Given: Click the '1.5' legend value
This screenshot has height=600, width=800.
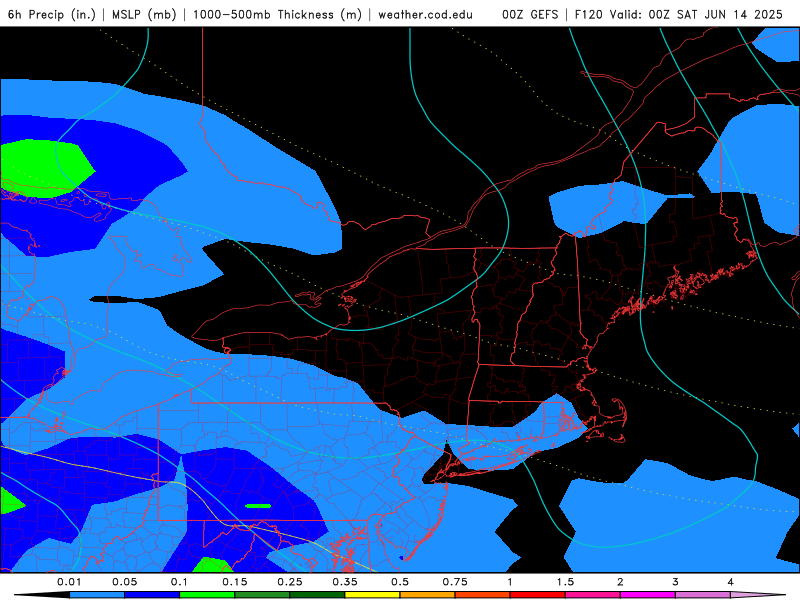Looking at the screenshot, I should pyautogui.click(x=565, y=582).
